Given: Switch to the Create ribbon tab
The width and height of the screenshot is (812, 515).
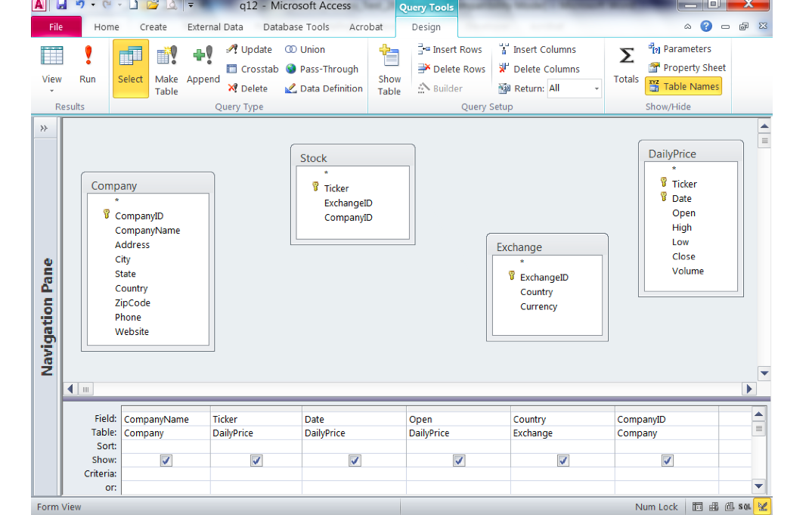Looking at the screenshot, I should 153,27.
